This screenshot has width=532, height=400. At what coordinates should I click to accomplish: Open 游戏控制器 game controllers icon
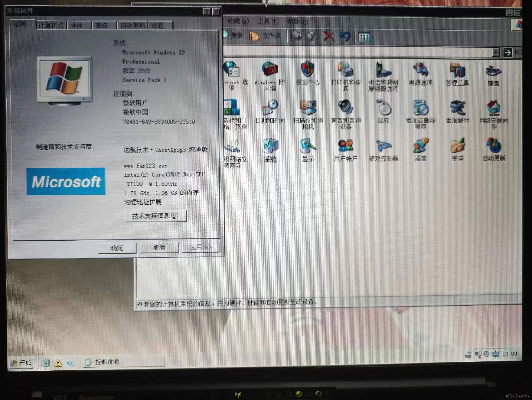click(383, 150)
